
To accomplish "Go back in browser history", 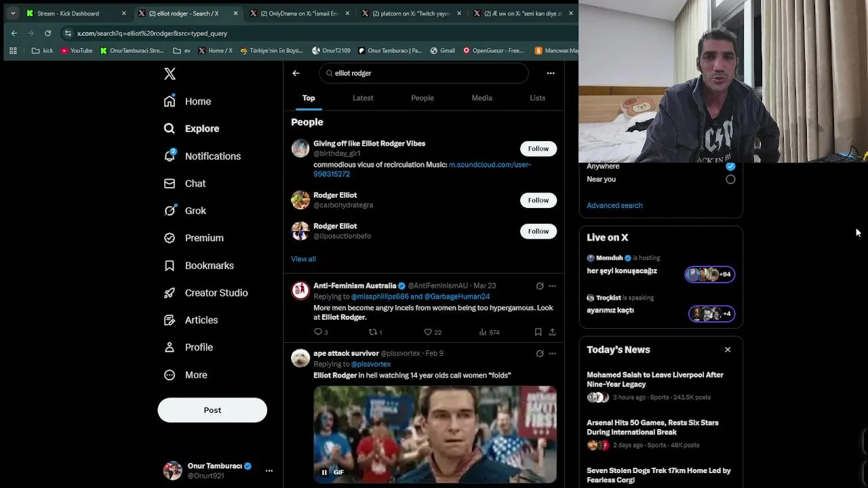I will tap(14, 33).
